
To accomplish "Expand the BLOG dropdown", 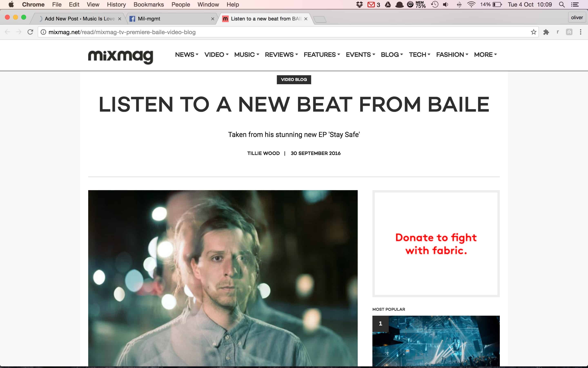I will (392, 55).
